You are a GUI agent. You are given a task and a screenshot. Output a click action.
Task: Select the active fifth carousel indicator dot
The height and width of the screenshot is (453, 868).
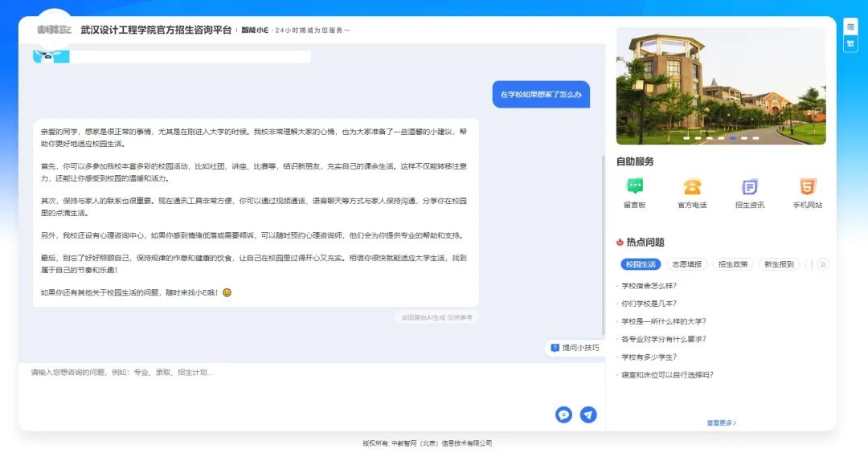(732, 138)
